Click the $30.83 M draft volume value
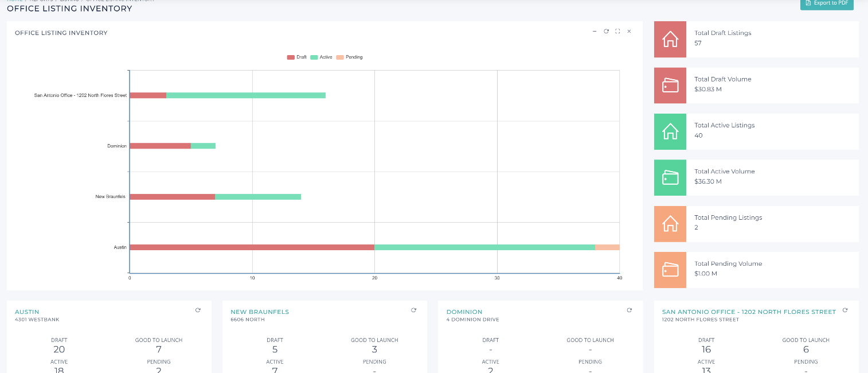 pos(707,89)
